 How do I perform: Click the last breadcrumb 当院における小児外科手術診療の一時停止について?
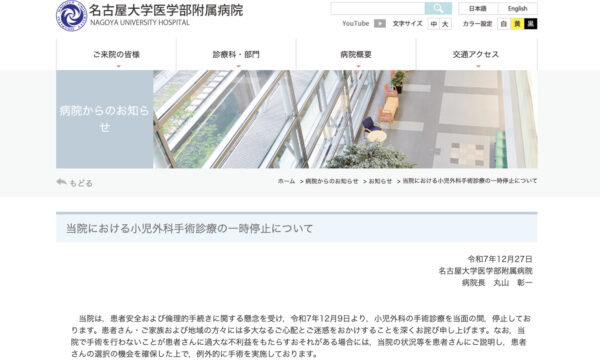470,181
